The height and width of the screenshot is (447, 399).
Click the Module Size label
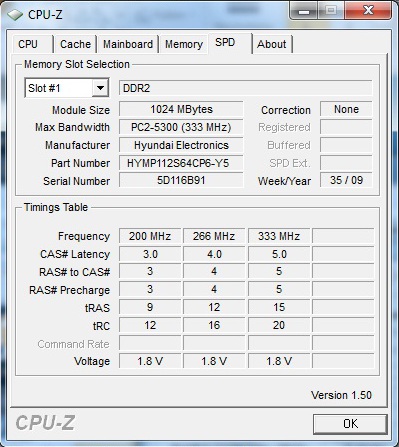tap(81, 110)
